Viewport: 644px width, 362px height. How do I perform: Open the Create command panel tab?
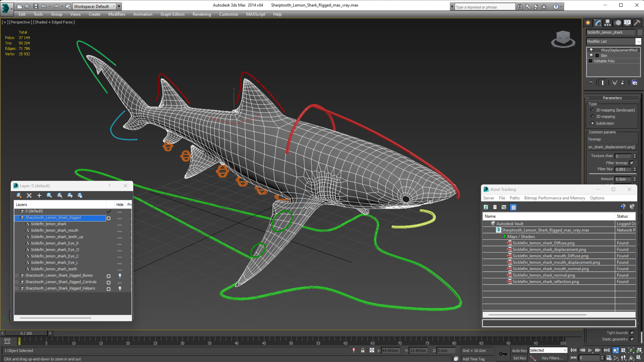coord(588,23)
